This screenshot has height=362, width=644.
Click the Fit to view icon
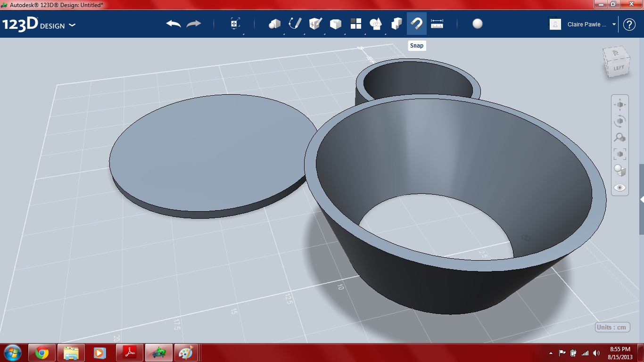click(x=620, y=154)
